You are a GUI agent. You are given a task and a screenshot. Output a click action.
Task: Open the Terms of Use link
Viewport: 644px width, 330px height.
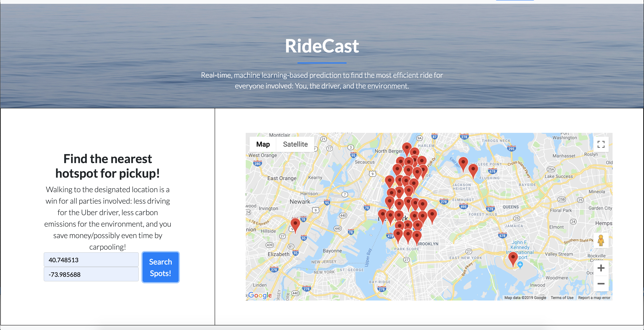tap(562, 297)
